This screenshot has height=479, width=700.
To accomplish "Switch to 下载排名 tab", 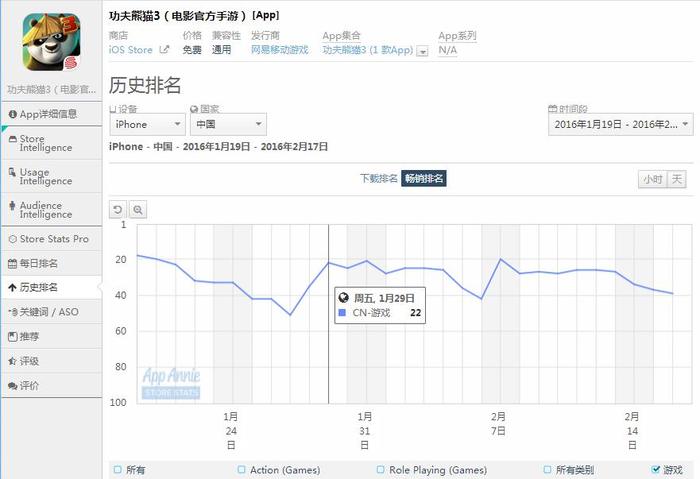I will (379, 179).
